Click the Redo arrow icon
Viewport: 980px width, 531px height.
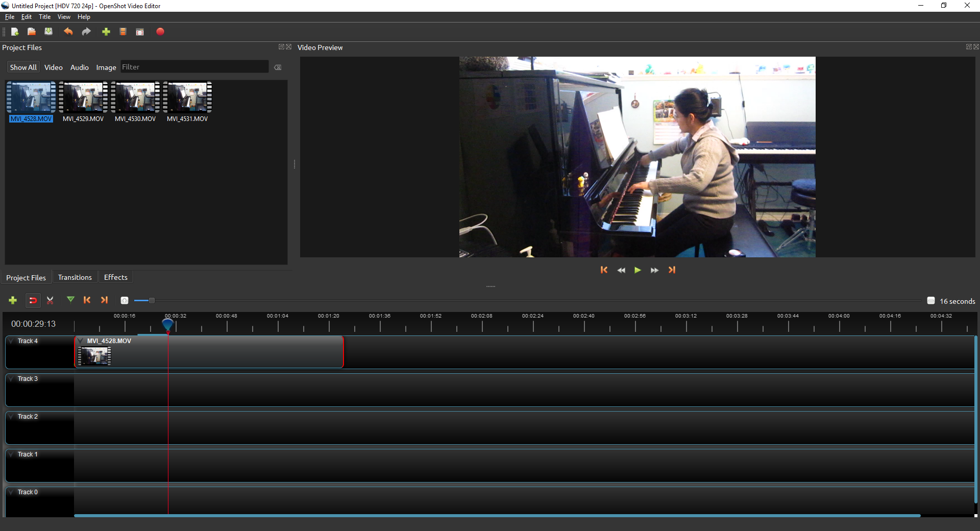click(86, 32)
